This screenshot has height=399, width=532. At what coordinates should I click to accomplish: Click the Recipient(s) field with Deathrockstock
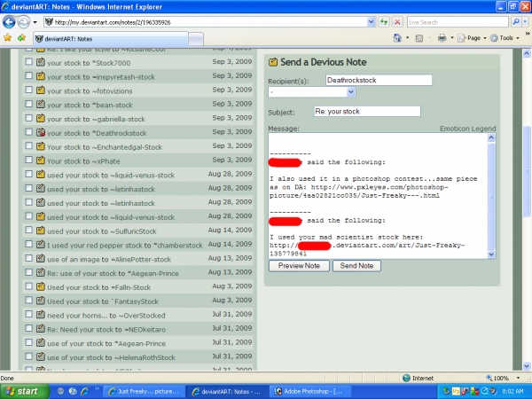[x=379, y=80]
